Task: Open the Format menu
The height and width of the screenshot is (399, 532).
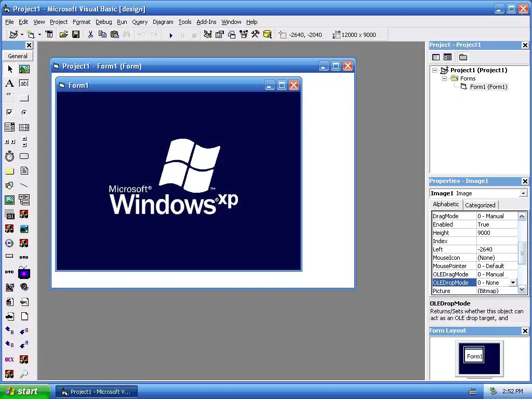Action: (x=82, y=22)
